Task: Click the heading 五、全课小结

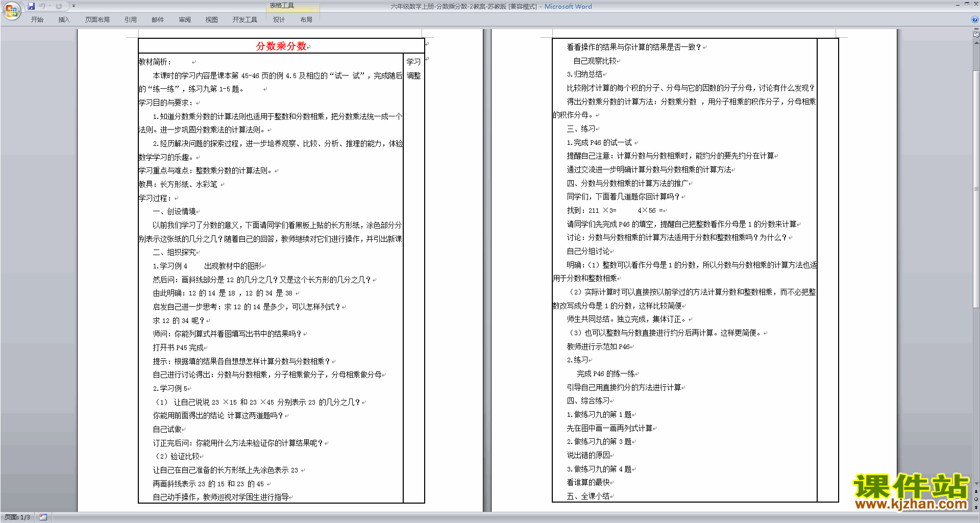Action: [588, 496]
